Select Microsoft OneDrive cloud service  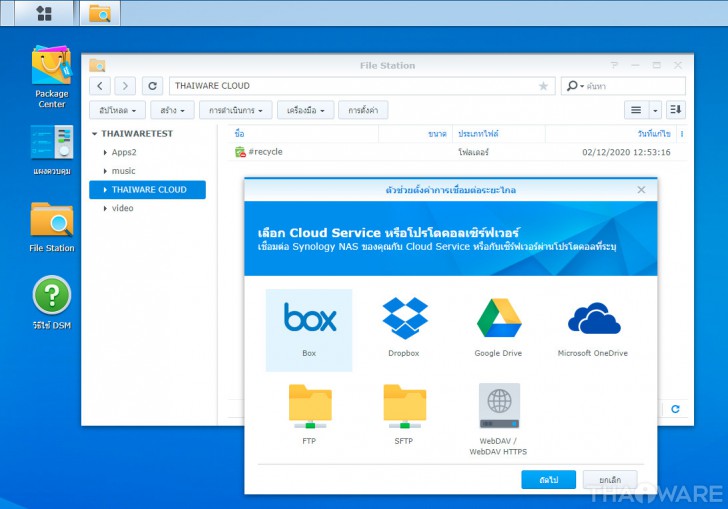(x=593, y=330)
